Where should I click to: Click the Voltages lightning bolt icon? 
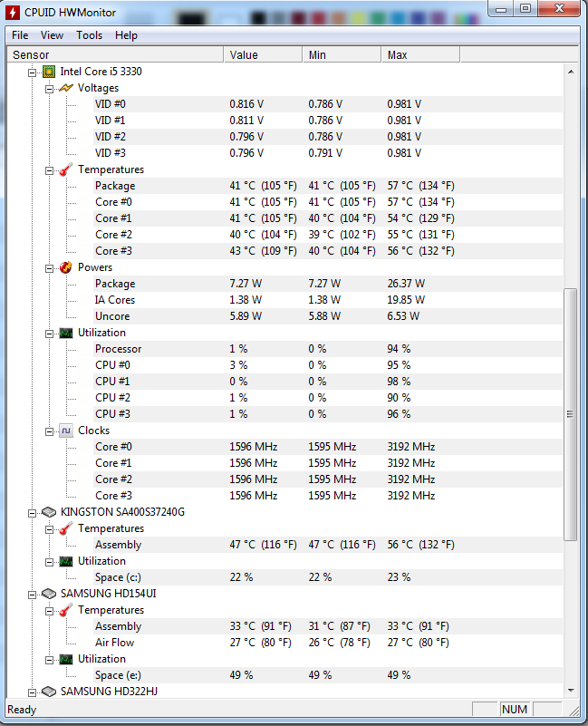click(66, 88)
